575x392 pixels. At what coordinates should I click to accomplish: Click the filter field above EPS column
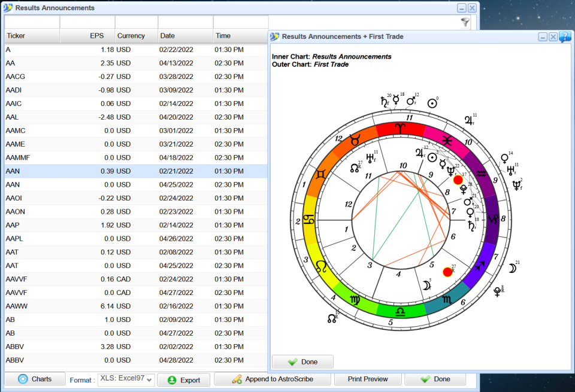[x=87, y=22]
